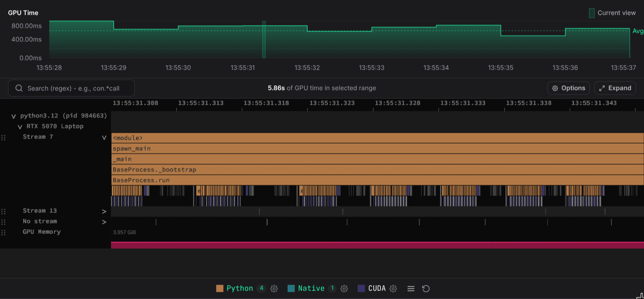The width and height of the screenshot is (644, 299).
Task: Click the 800.00ms y-axis label
Action: (27, 26)
